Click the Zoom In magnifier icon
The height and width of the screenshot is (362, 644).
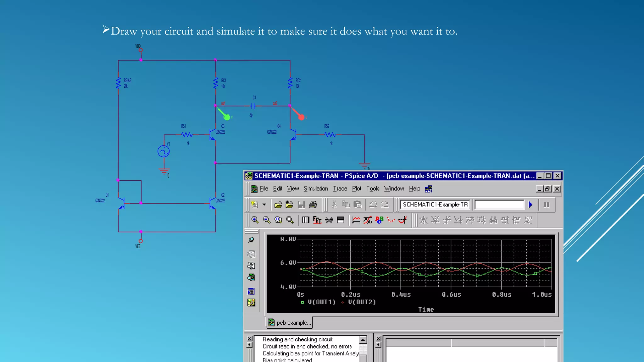coord(255,220)
